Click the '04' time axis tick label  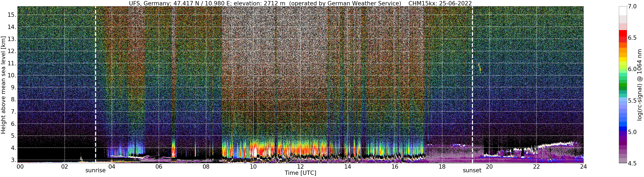(x=112, y=166)
